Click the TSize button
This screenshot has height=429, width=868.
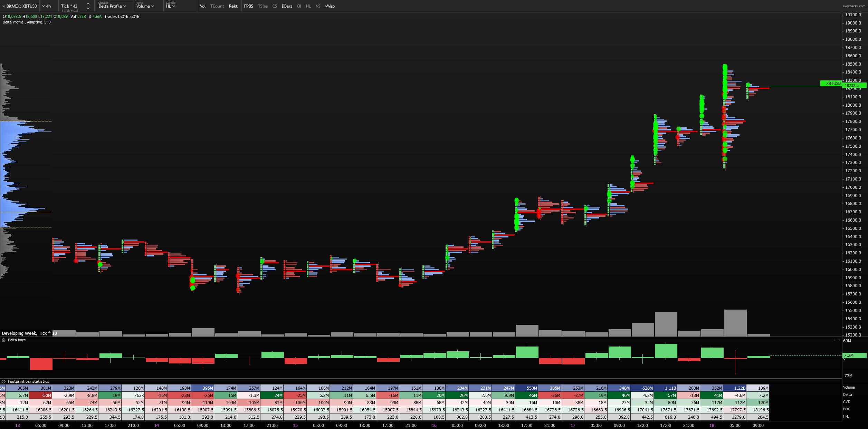click(x=263, y=6)
